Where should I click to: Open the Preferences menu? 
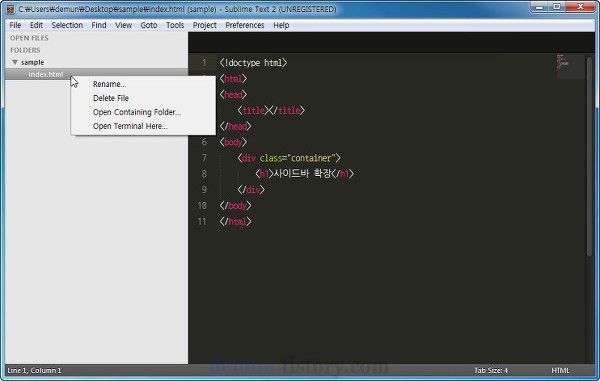tap(245, 25)
